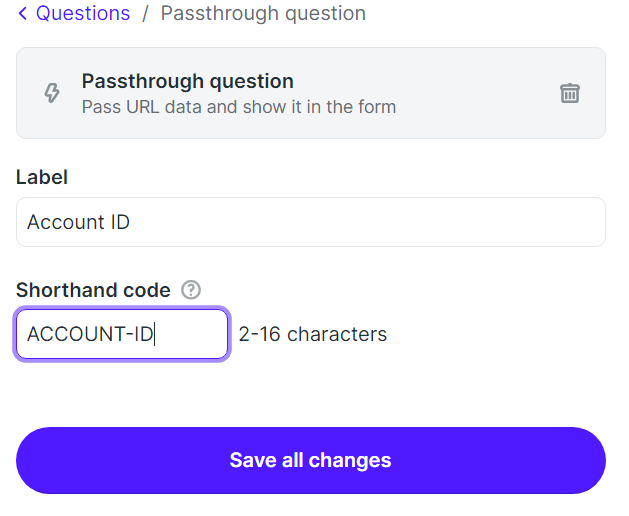Click the Pass URL data description text

click(x=239, y=107)
